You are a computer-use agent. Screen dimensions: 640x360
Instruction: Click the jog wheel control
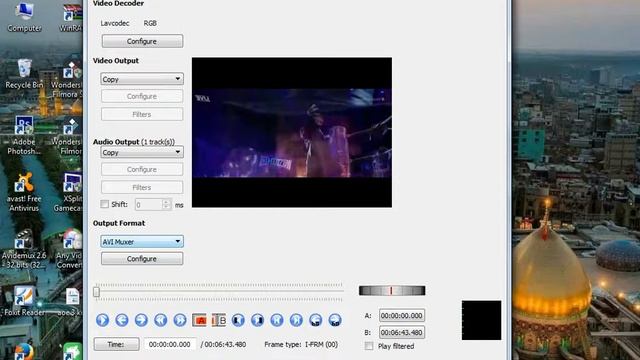[392, 291]
